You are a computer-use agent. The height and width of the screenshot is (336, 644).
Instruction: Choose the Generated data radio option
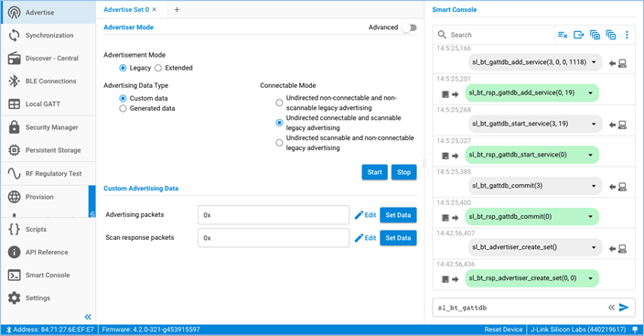pos(123,109)
